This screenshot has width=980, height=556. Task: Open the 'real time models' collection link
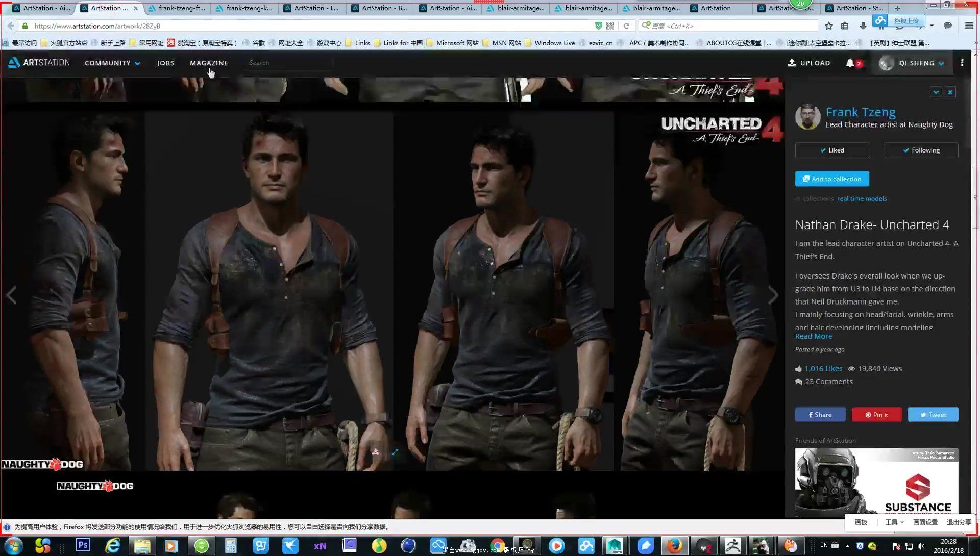pyautogui.click(x=862, y=199)
